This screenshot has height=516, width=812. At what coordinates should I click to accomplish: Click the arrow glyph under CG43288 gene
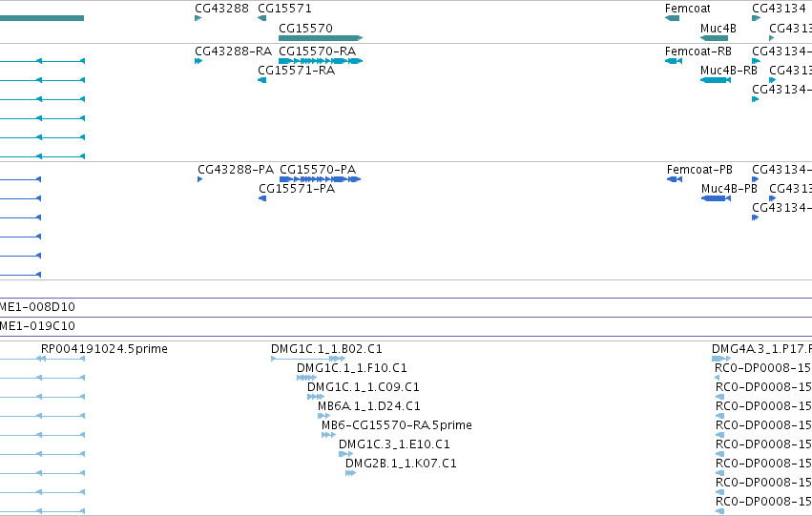(x=198, y=19)
